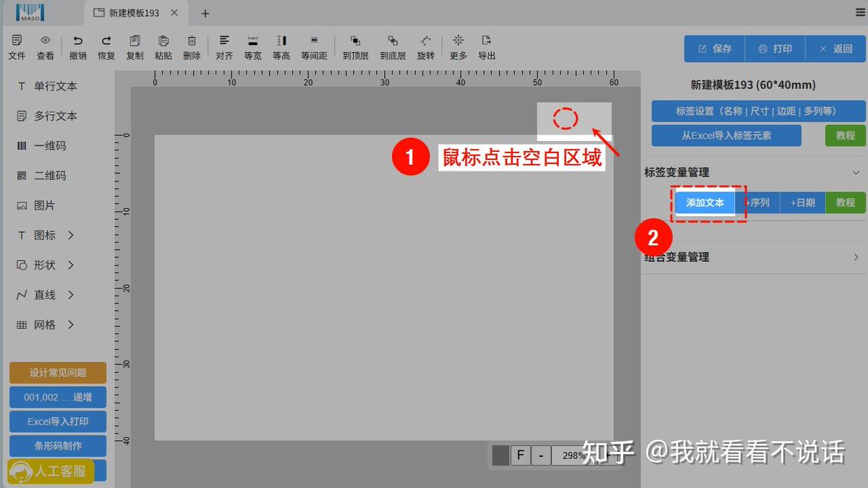Screen dimensions: 868x488
Task: Open 设计常见问题 design FAQ
Action: (x=58, y=373)
